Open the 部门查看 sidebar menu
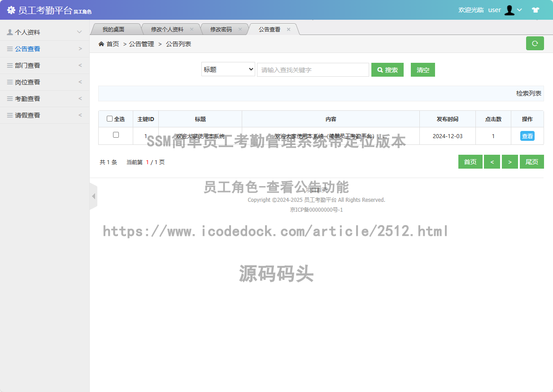The width and height of the screenshot is (553, 392). 44,65
